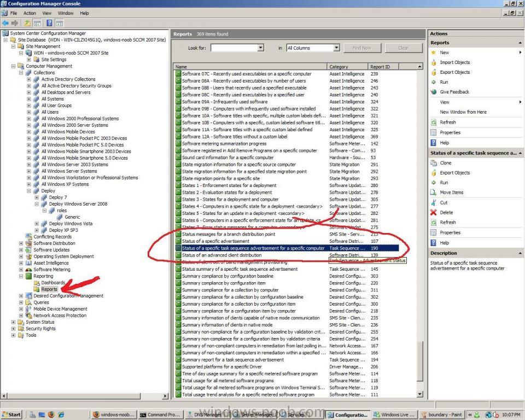Screen dimensions: 525x420
Task: Switch to boundary - Paint in the taskbar
Action: 441,415
